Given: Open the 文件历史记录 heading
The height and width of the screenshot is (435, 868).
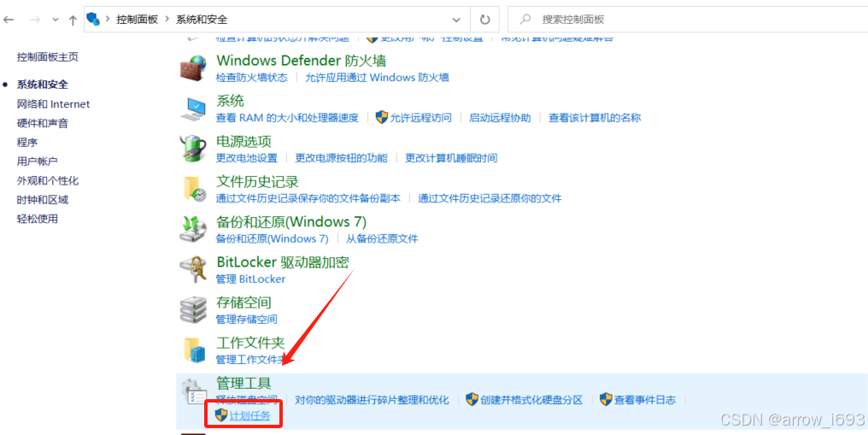Looking at the screenshot, I should pyautogui.click(x=257, y=181).
